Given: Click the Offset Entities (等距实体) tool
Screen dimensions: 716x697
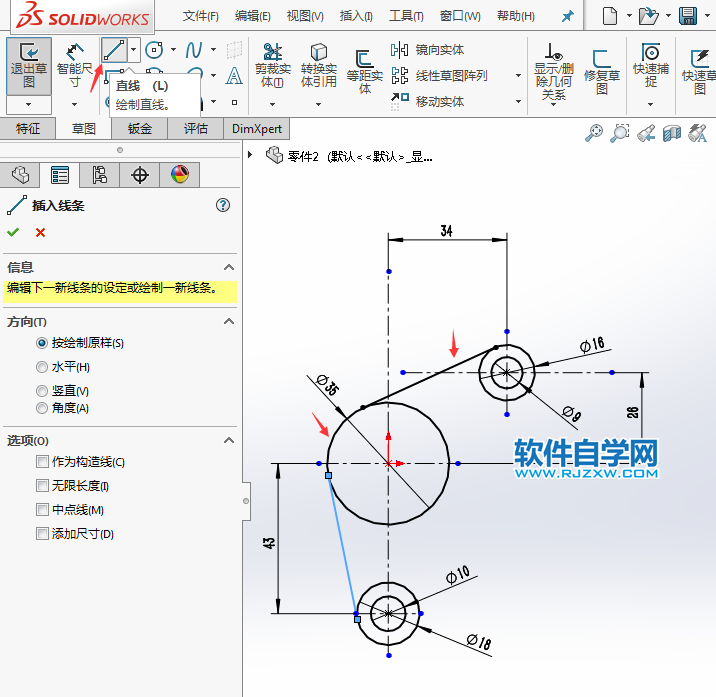Looking at the screenshot, I should (364, 72).
